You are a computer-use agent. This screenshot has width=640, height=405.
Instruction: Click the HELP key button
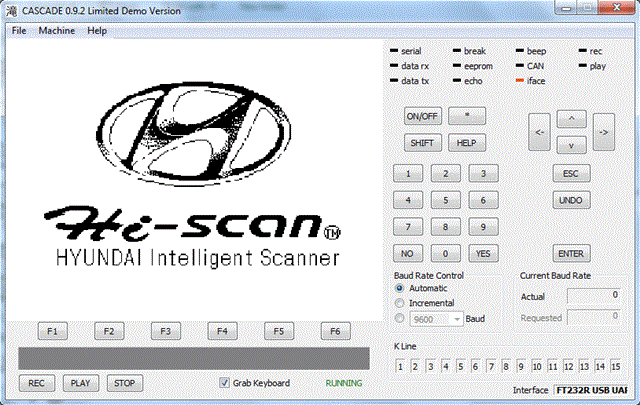pos(467,143)
